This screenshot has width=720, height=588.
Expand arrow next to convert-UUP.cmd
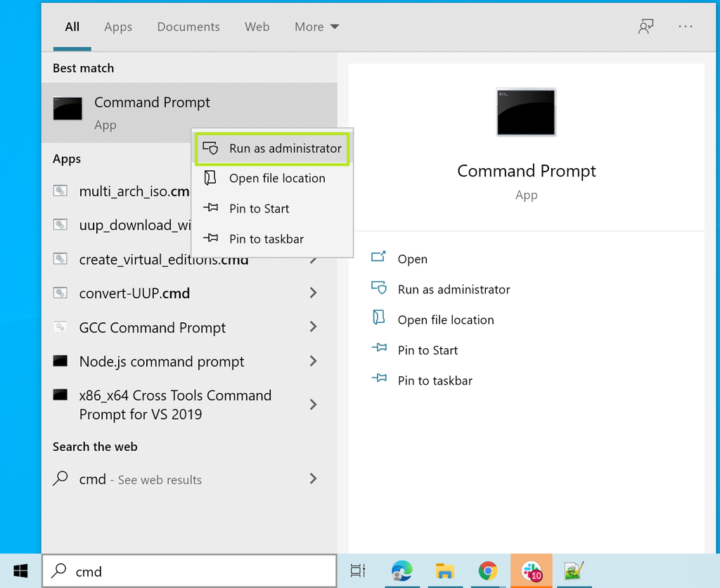click(x=313, y=293)
